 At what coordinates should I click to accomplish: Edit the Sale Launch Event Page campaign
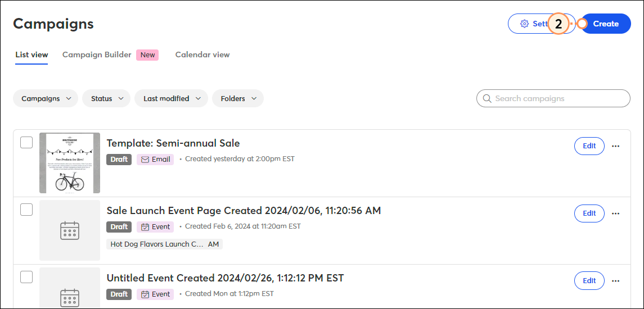point(589,213)
